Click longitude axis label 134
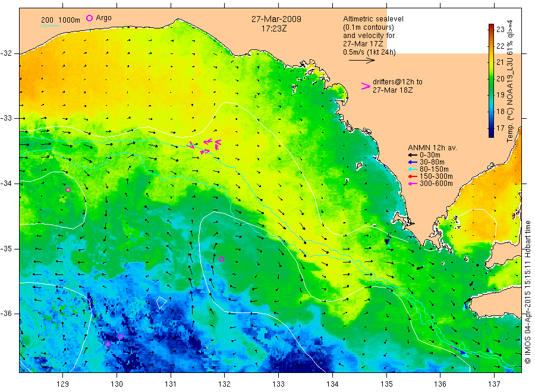The image size is (535, 392). 332,384
